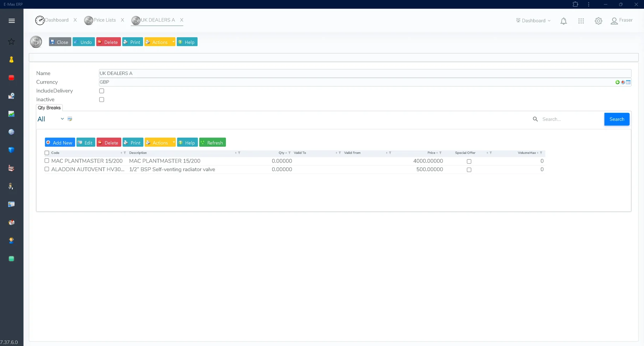Open the star favourites icon in sidebar
The image size is (644, 346).
(x=11, y=41)
